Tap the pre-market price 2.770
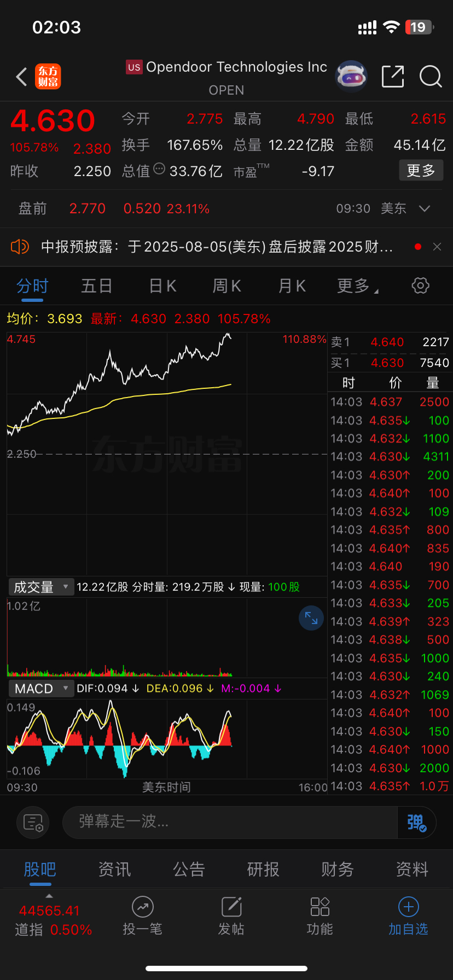Screen dimensions: 453x980 [88, 208]
